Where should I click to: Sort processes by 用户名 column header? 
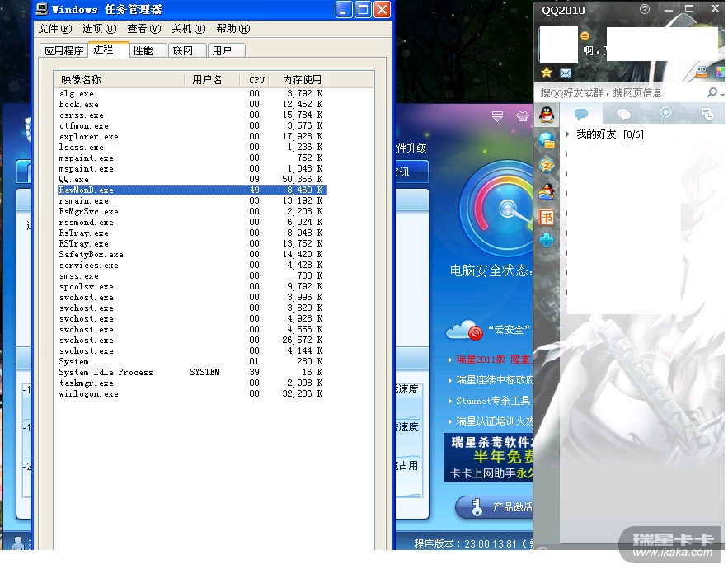tap(212, 80)
